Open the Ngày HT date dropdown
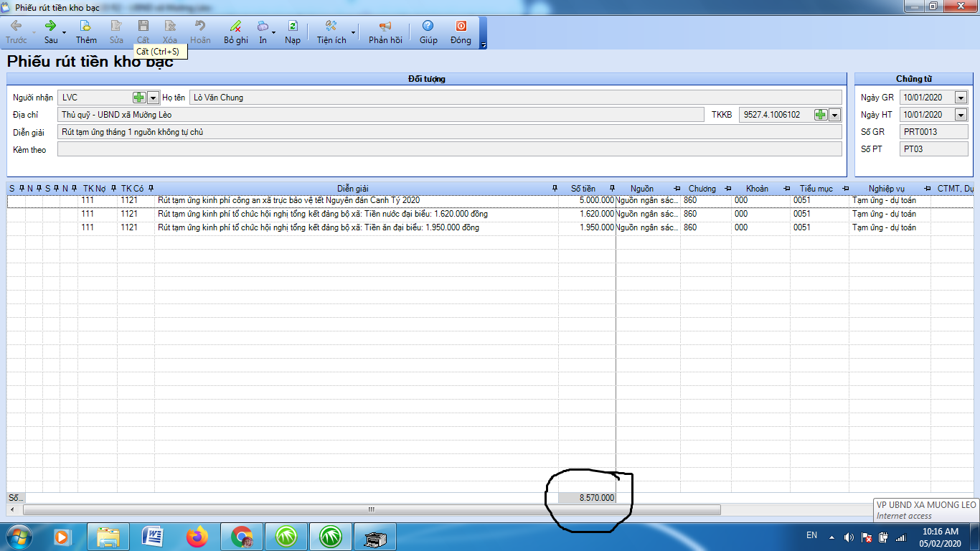Screen dimensions: 980x551 point(961,115)
